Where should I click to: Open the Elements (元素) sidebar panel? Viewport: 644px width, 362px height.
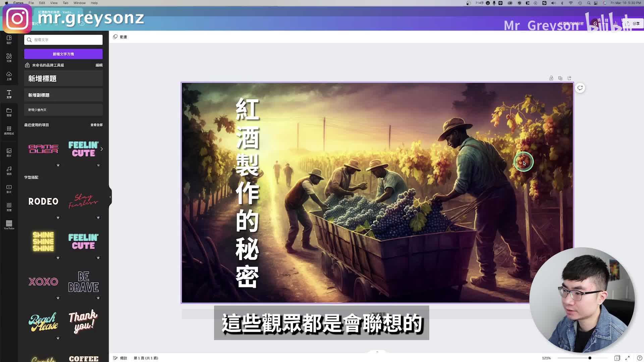pos(9,57)
